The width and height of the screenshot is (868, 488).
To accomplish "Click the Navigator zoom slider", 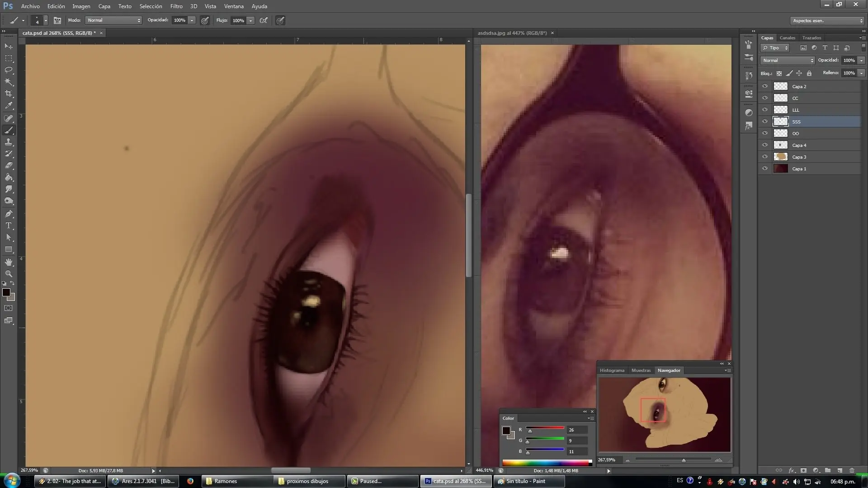I will (x=673, y=460).
